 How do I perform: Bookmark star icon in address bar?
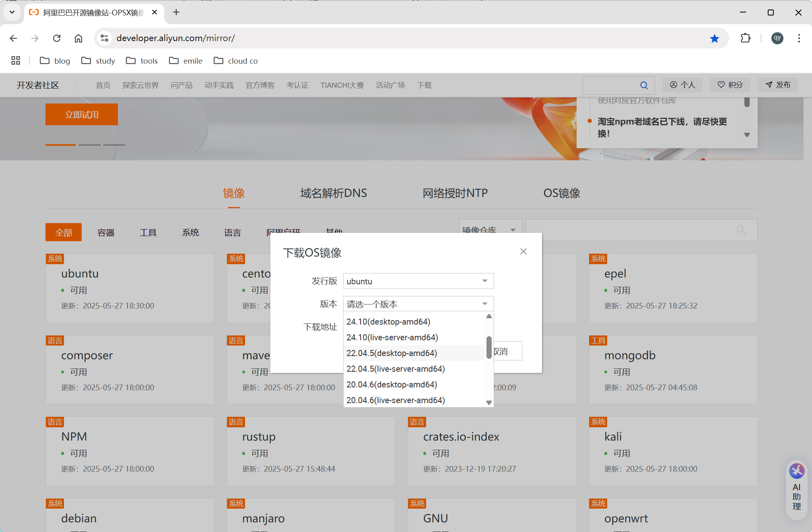(714, 38)
